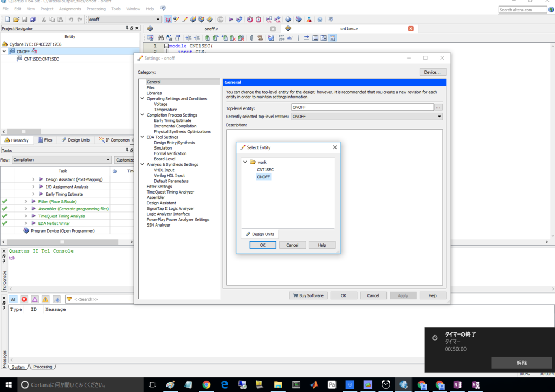Viewport: 555px width, 392px height.
Task: Click the Windows Start button
Action: (9, 384)
